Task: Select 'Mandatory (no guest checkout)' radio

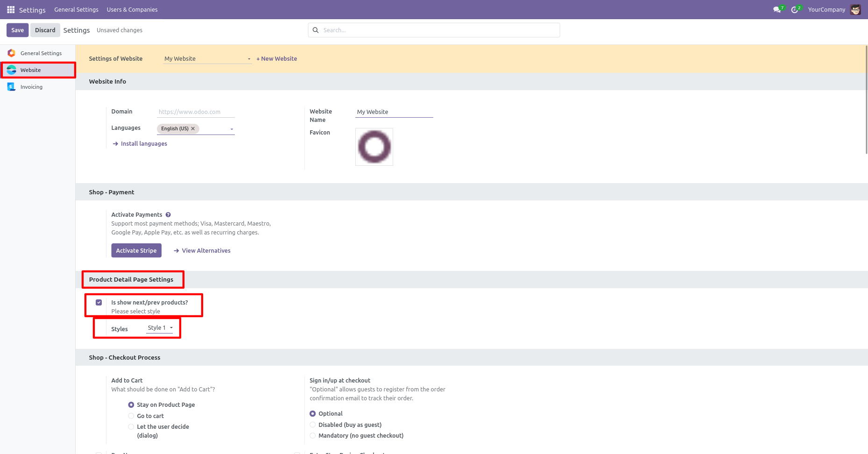Action: coord(313,436)
